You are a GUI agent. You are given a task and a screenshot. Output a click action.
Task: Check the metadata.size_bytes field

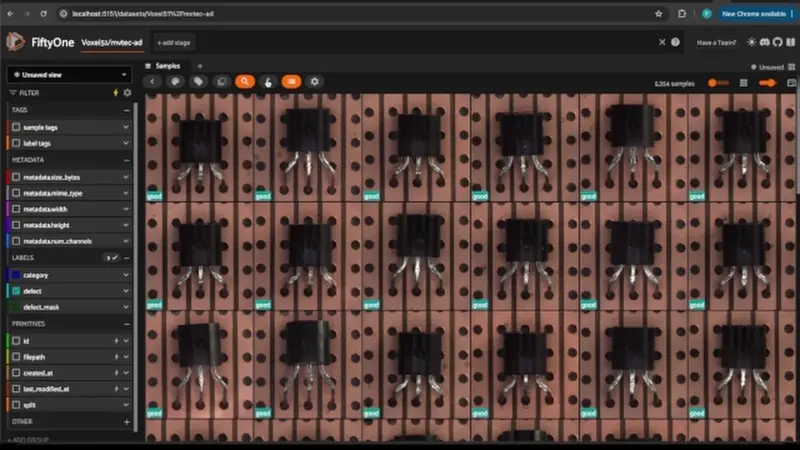coord(16,177)
